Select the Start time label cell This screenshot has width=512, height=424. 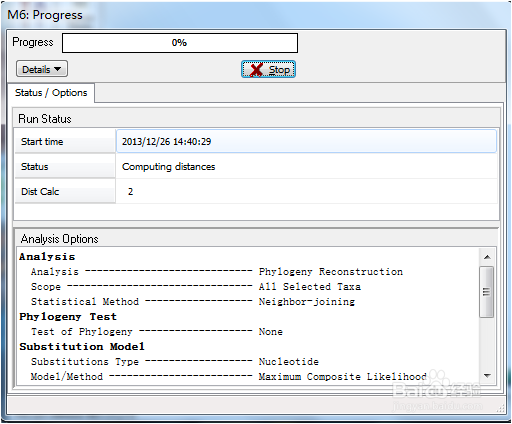pyautogui.click(x=65, y=141)
